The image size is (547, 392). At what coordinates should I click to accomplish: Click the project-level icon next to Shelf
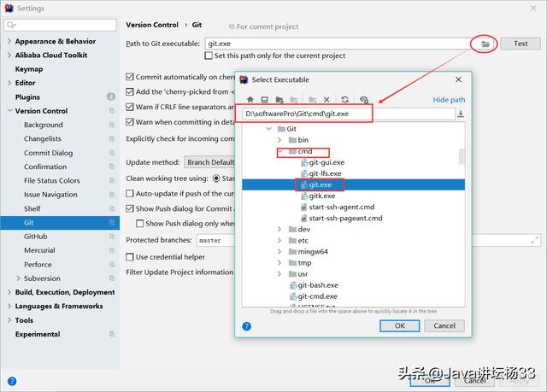112,208
